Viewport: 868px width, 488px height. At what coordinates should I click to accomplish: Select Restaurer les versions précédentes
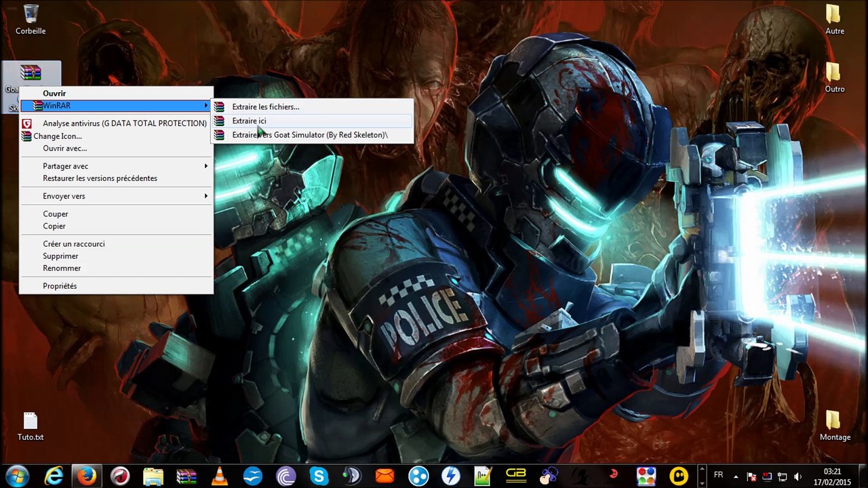click(116, 178)
